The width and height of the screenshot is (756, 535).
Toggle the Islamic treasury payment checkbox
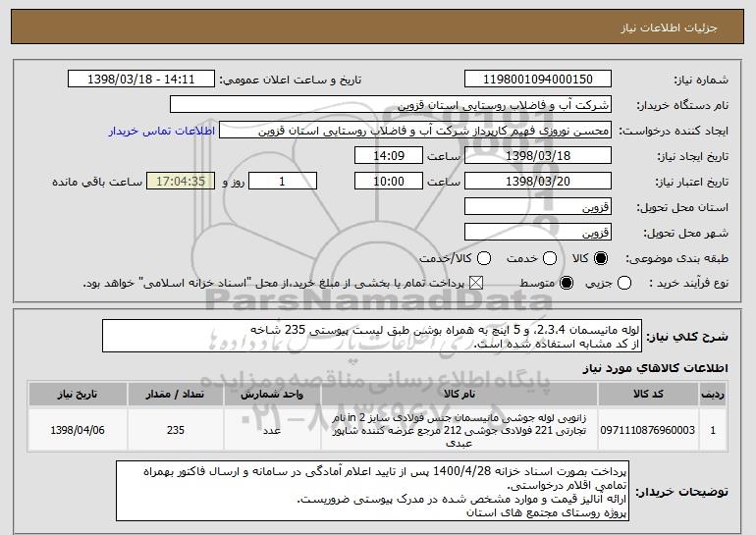pos(476,283)
